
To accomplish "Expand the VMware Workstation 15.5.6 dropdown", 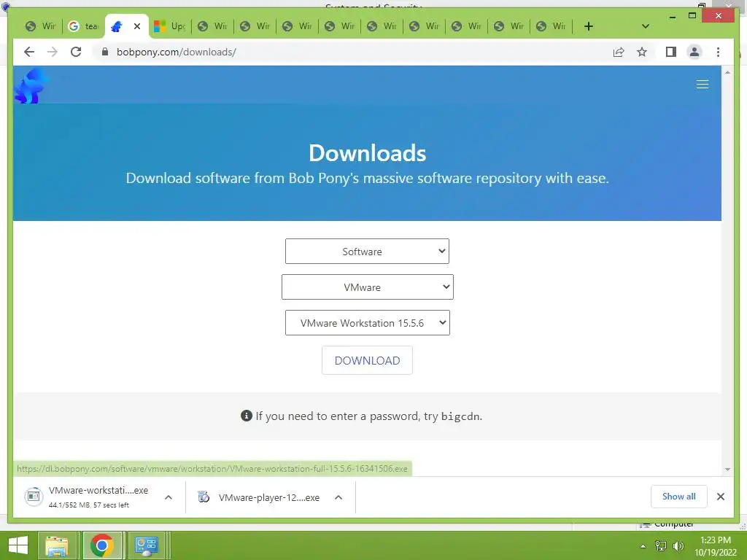I will coord(368,323).
